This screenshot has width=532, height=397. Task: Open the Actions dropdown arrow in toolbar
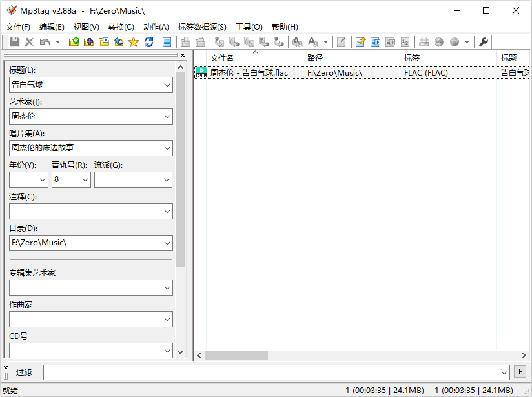[x=325, y=42]
